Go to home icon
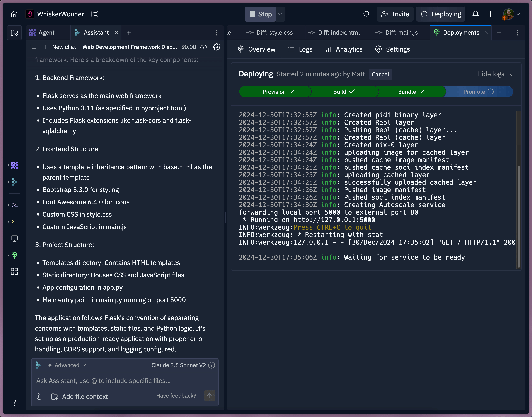 pos(14,14)
